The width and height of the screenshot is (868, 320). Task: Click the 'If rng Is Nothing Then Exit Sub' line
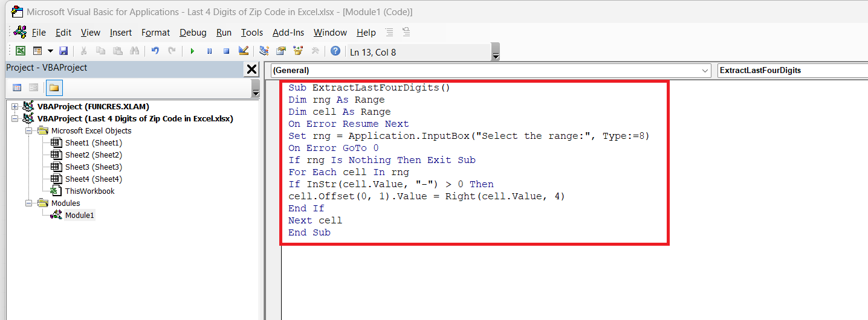382,160
